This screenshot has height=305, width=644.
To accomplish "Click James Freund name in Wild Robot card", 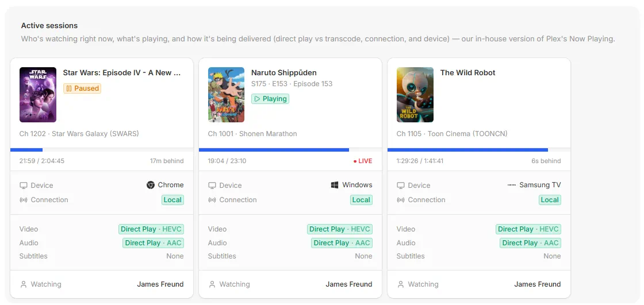I will click(537, 284).
